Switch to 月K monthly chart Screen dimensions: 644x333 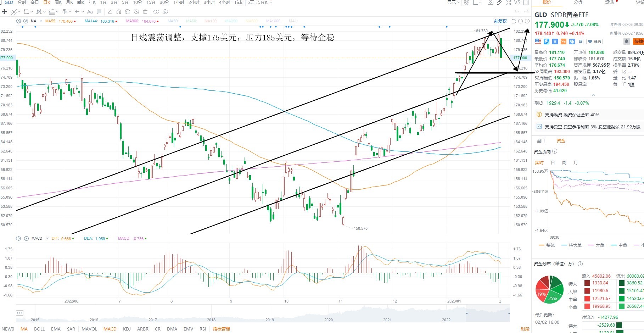[69, 2]
